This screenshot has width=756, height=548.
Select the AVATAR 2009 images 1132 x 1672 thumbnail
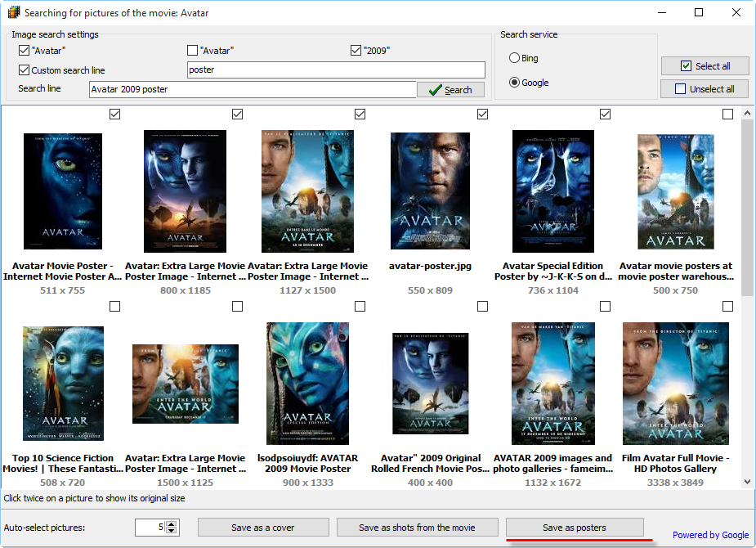pos(553,384)
